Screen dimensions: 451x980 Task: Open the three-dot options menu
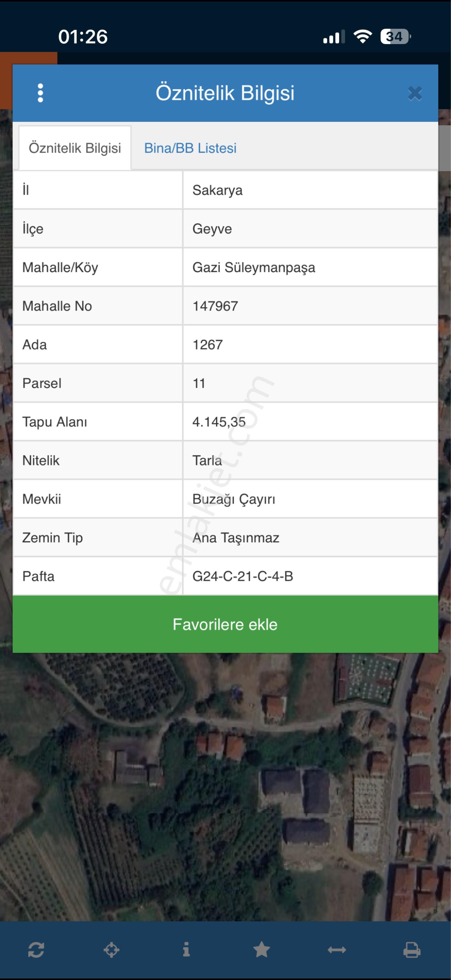click(x=40, y=93)
